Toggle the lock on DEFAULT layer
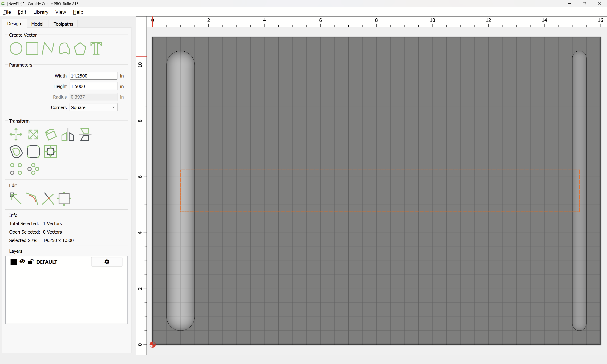Viewport: 607px width, 364px height. 30,261
